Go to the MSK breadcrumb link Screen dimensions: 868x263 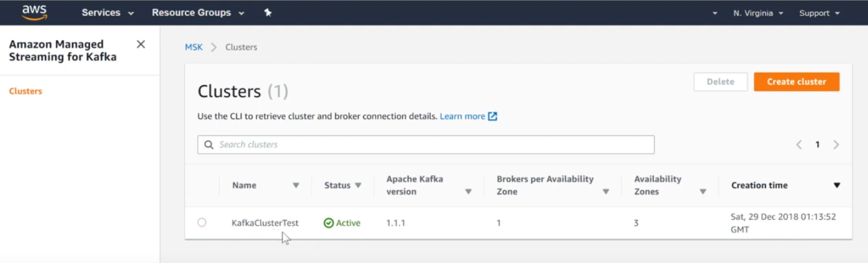[194, 47]
